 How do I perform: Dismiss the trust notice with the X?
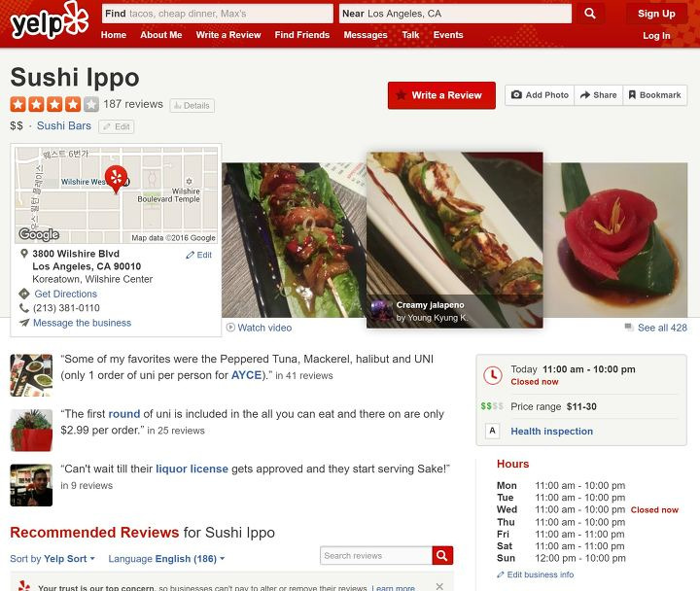pos(439,586)
